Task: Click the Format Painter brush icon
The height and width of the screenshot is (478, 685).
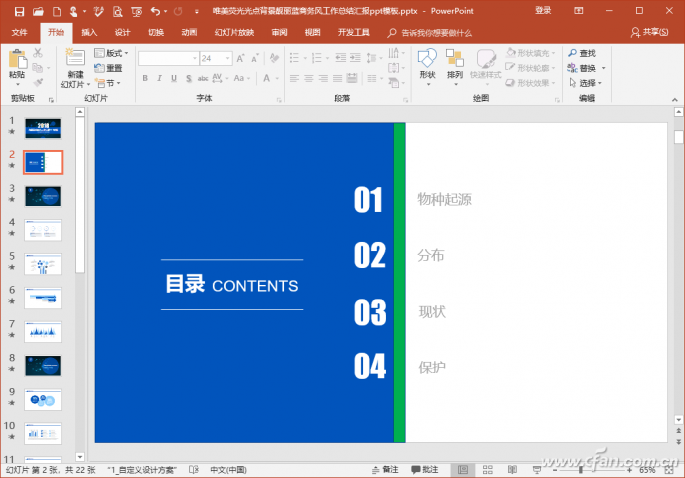Action: pos(38,82)
